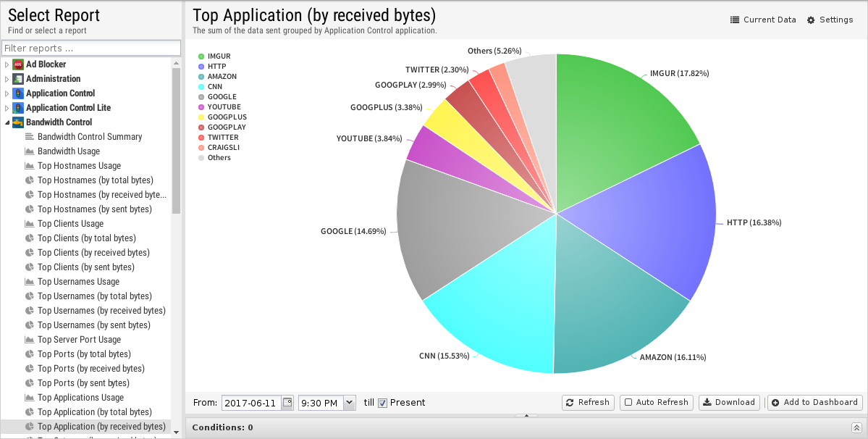Open the 9:30 PM time dropdown
This screenshot has width=868, height=439.
350,403
